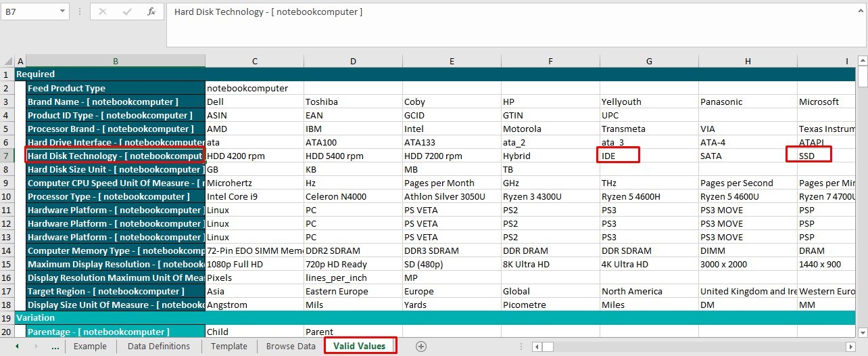Select the Hybrid cell
The image size is (868, 356).
point(550,156)
